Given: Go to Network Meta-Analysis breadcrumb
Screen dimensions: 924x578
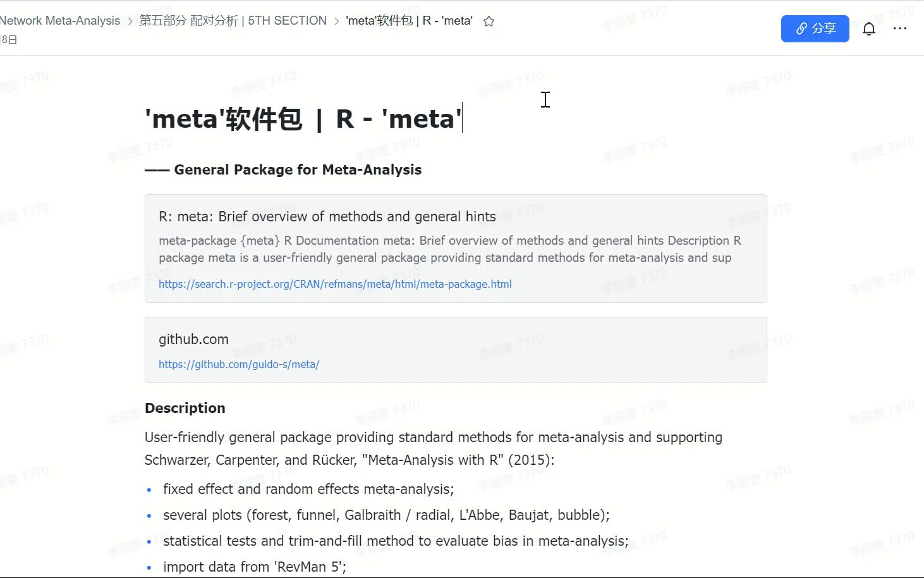Looking at the screenshot, I should click(x=60, y=21).
